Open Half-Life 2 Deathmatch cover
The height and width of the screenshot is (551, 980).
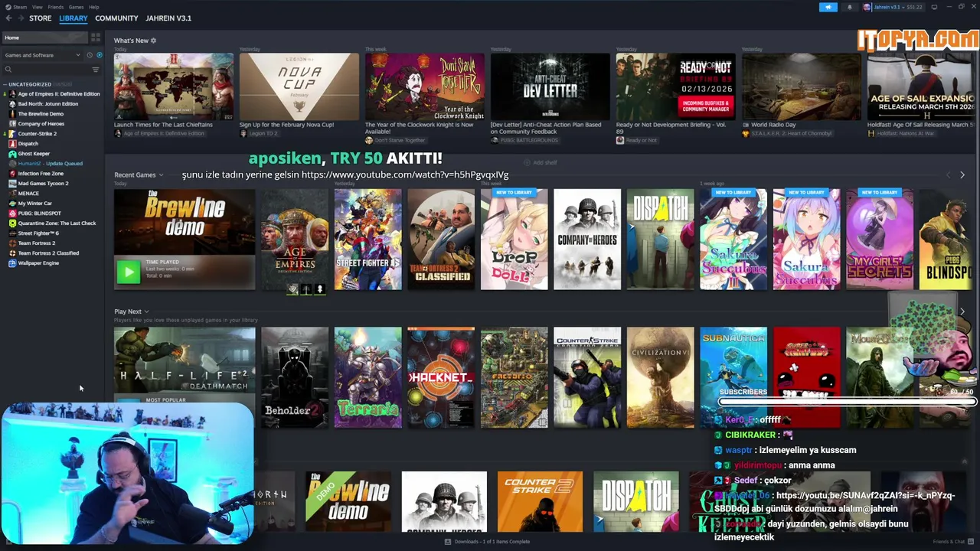tap(185, 360)
